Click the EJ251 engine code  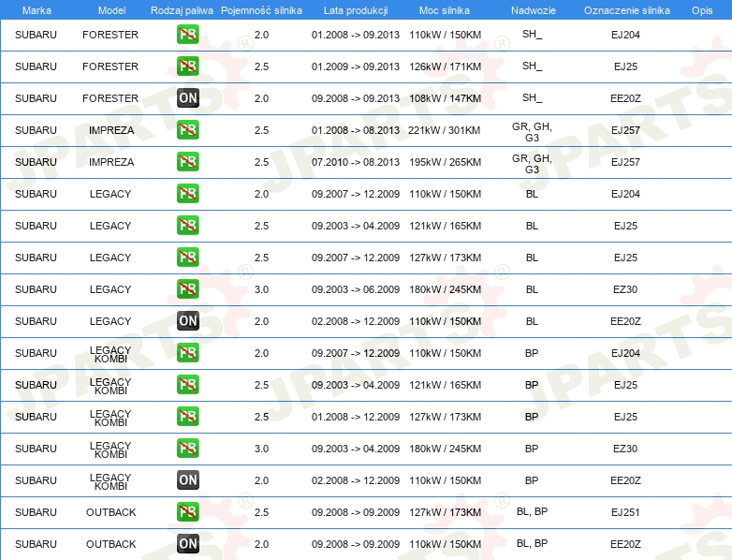(625, 512)
